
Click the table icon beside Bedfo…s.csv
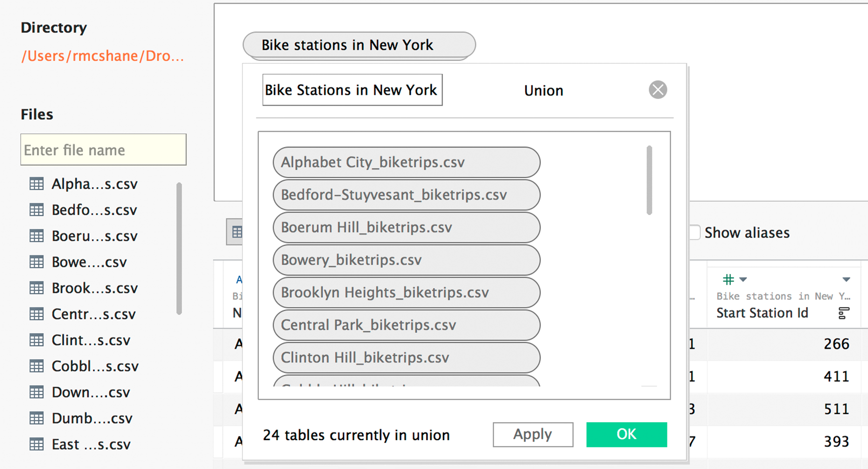36,210
